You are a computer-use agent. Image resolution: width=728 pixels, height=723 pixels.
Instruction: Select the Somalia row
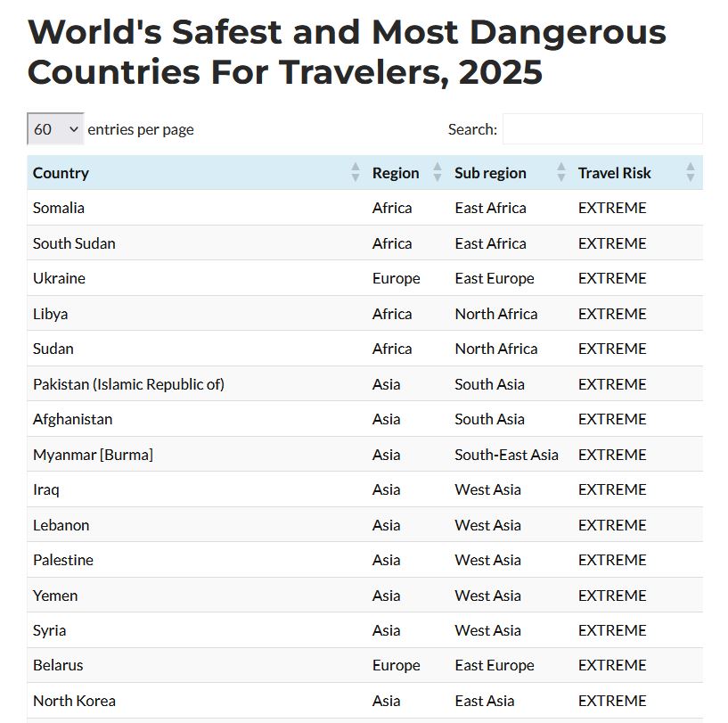[59, 208]
